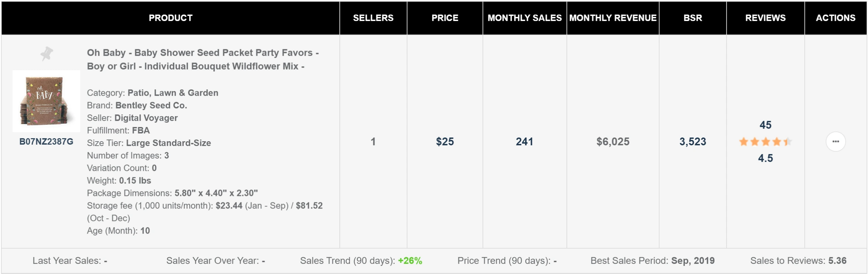
Task: Click the star rating icons
Action: pyautogui.click(x=765, y=142)
